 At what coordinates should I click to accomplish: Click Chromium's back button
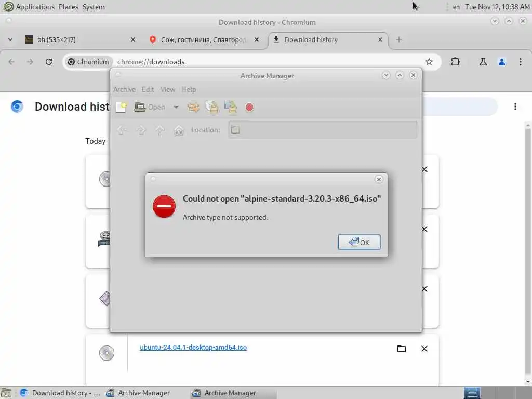click(11, 62)
